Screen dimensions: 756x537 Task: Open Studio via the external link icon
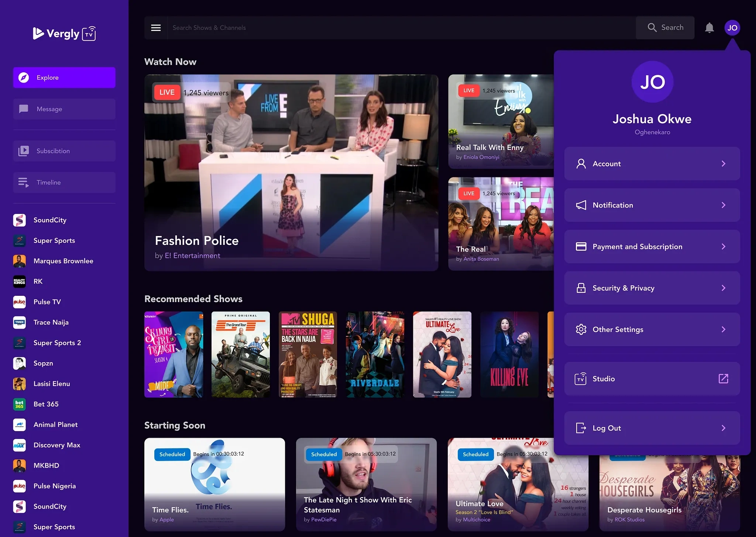pos(723,378)
